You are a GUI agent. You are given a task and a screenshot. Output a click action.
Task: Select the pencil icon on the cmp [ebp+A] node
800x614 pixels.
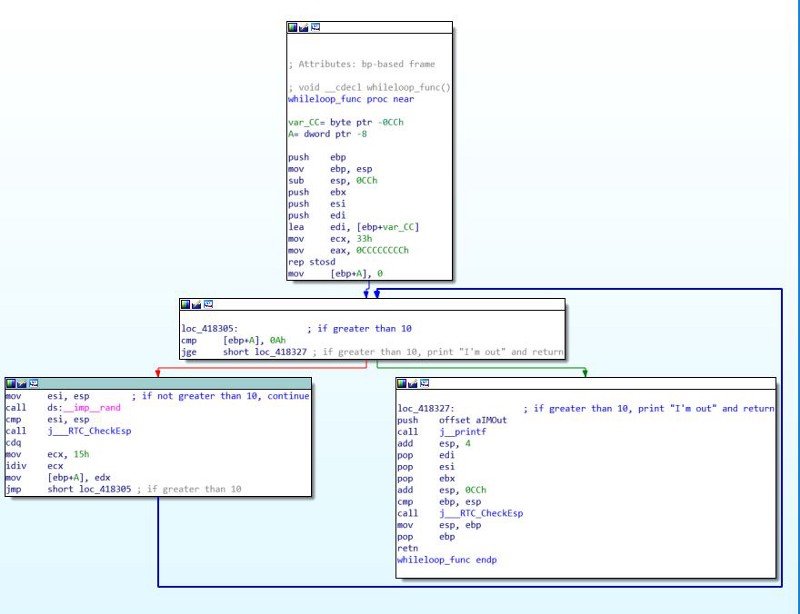196,305
